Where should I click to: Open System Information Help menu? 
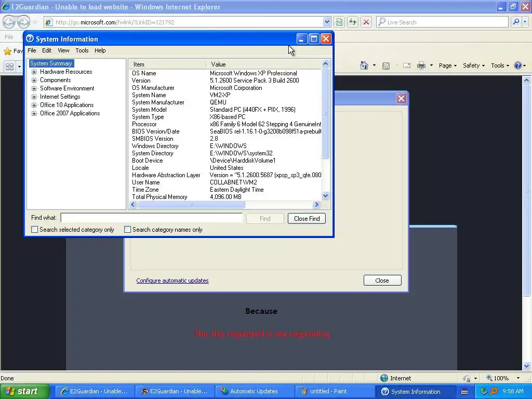[x=100, y=50]
